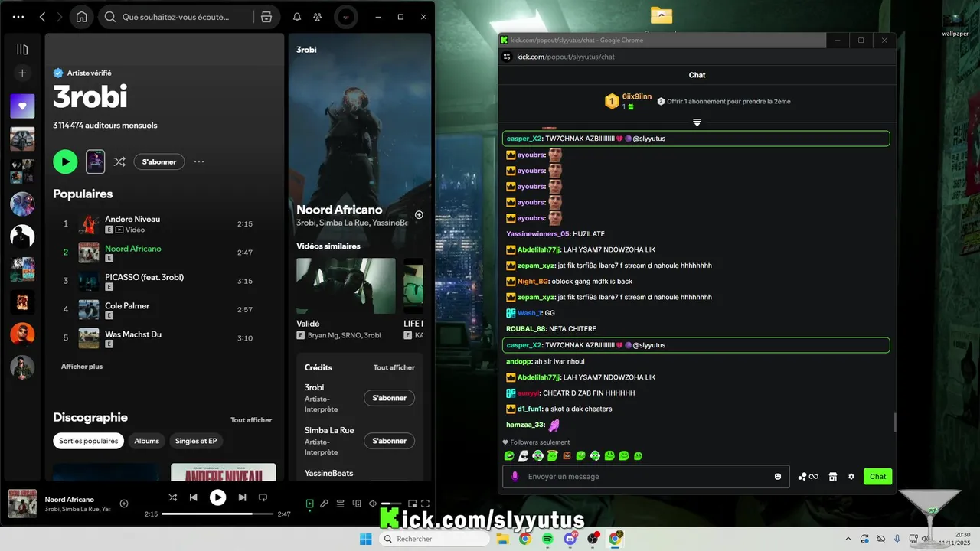Open the full discography with Tout afficher
980x551 pixels.
pyautogui.click(x=251, y=420)
